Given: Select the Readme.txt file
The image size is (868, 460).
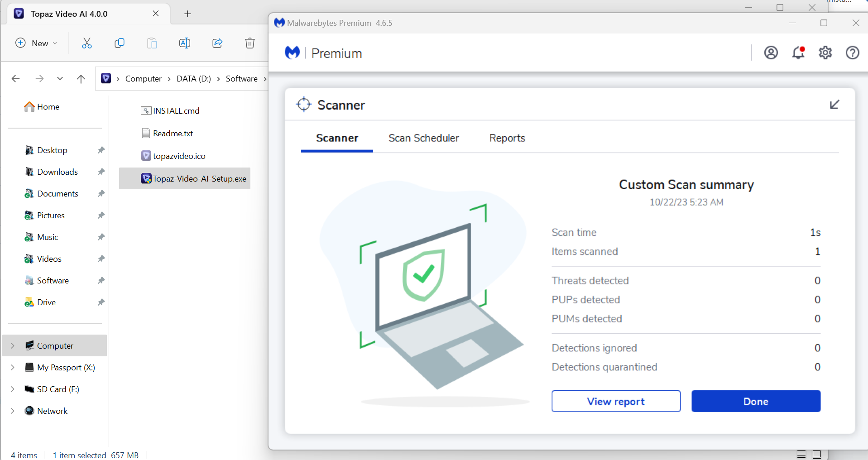Looking at the screenshot, I should [x=167, y=133].
